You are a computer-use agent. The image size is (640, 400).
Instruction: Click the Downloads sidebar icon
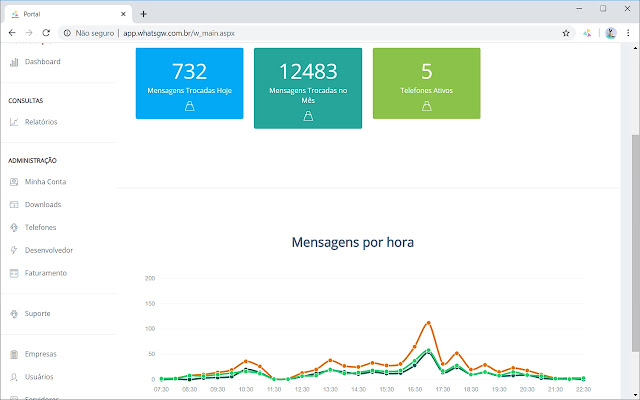pos(14,204)
